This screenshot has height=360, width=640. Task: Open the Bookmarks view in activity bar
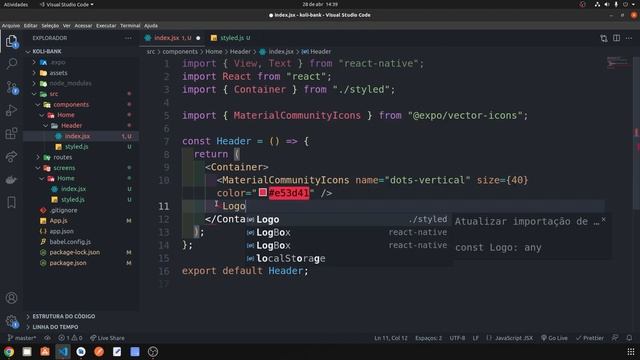click(11, 202)
